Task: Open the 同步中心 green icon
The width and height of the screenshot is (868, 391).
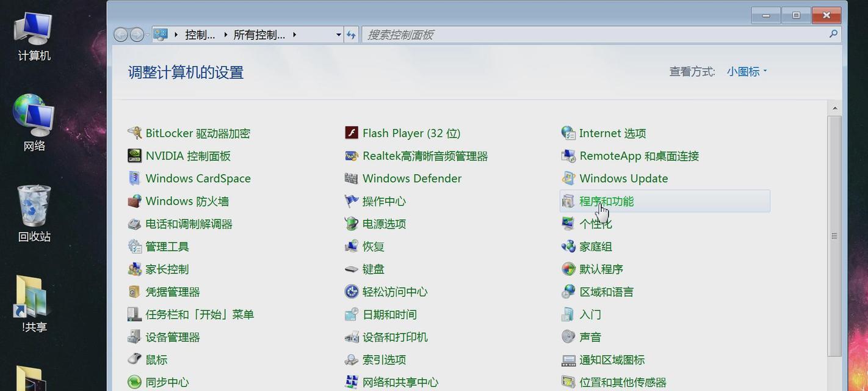Action: coord(134,382)
